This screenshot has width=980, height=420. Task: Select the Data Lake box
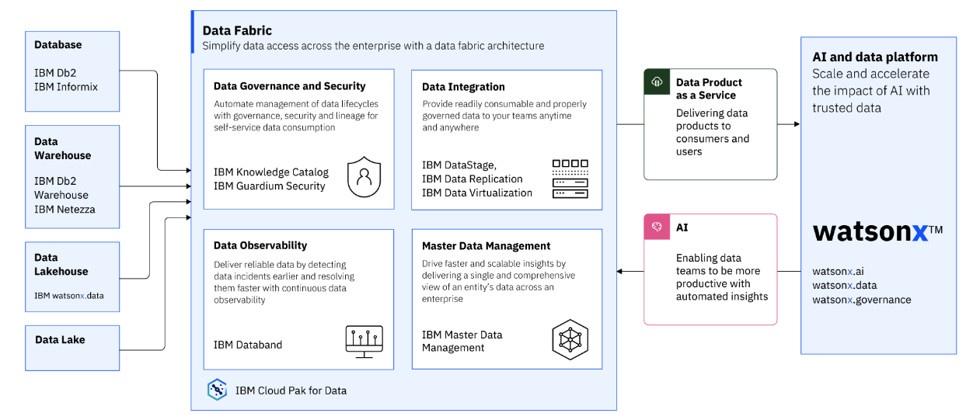coord(72,347)
